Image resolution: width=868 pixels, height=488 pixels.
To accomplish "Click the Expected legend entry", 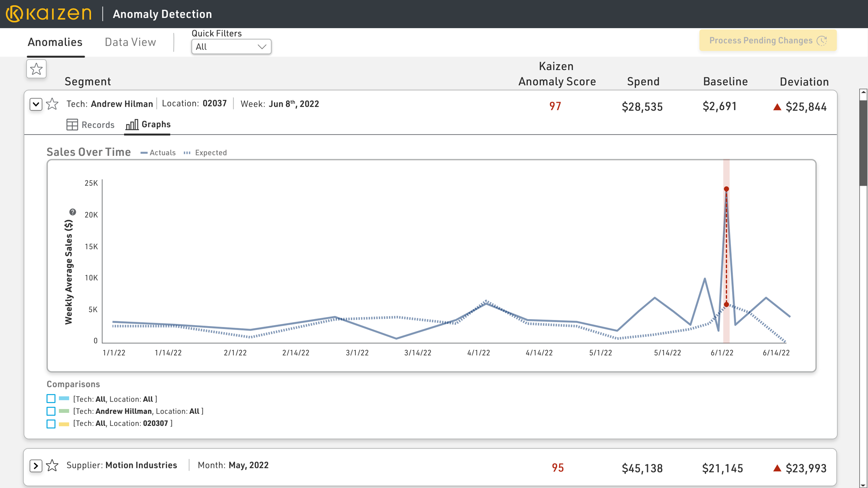I will click(x=205, y=153).
